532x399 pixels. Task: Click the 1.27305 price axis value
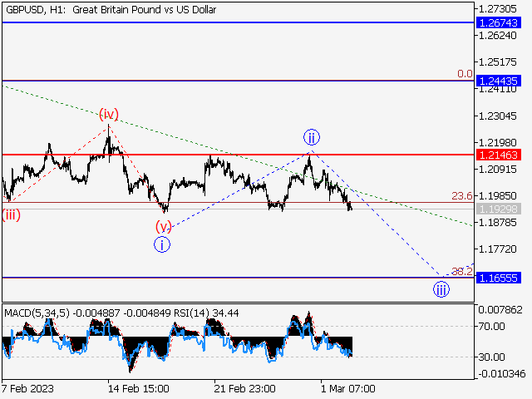tap(497, 9)
